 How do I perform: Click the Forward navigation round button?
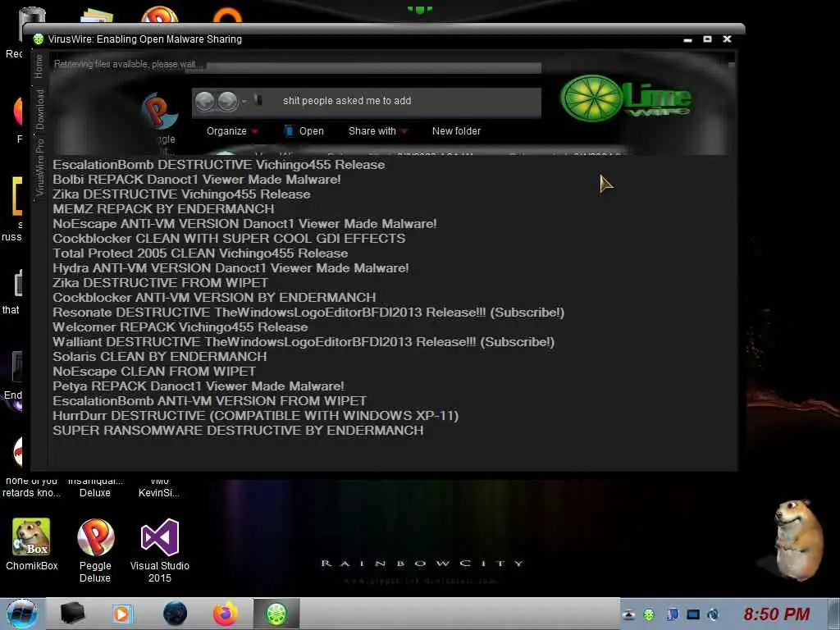[228, 101]
